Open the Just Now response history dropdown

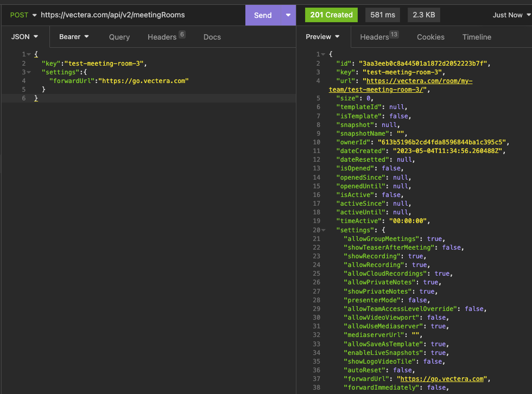click(511, 15)
